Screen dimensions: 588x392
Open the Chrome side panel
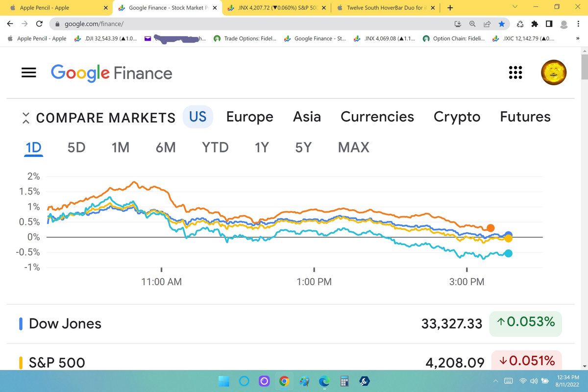pyautogui.click(x=549, y=24)
